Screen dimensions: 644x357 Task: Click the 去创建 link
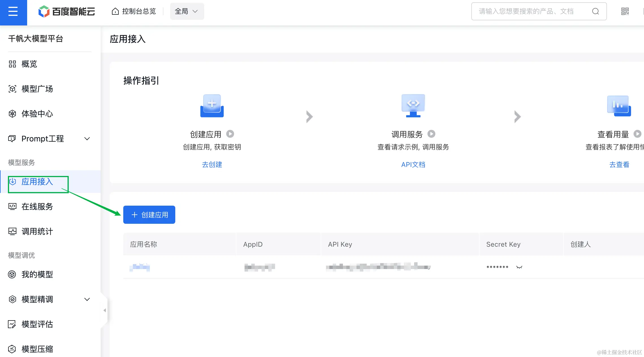pyautogui.click(x=212, y=164)
